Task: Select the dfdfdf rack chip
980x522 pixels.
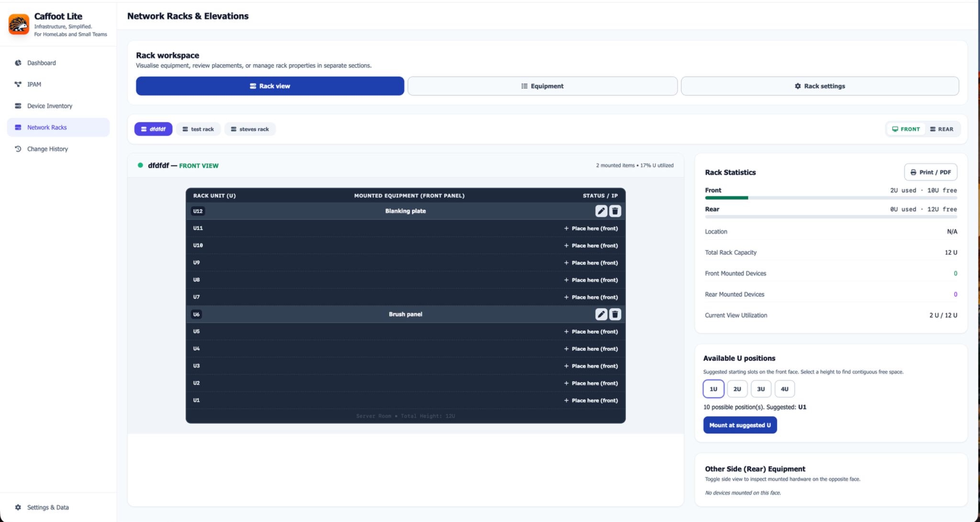Action: click(x=153, y=129)
